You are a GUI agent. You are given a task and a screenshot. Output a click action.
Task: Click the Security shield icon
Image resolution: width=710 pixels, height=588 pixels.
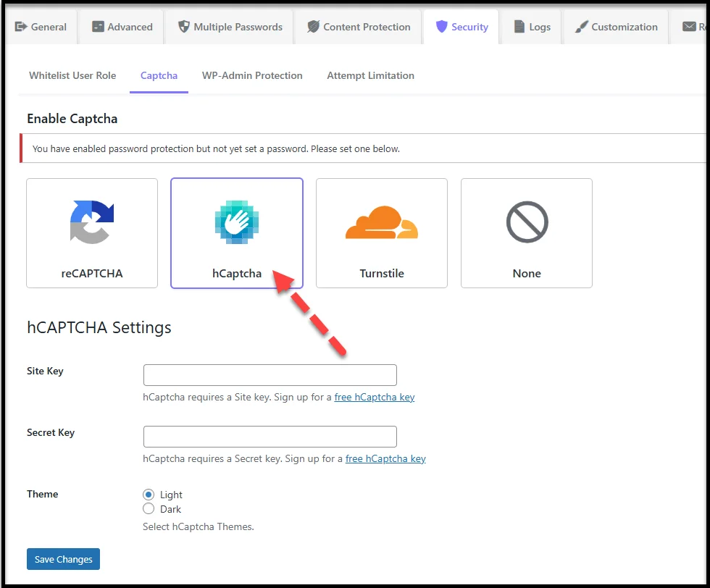(443, 27)
